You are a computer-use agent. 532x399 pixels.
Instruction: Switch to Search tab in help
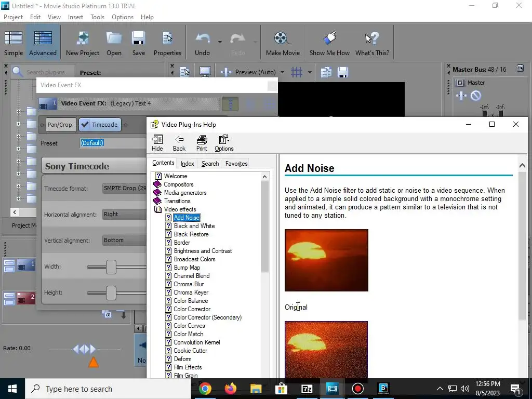(x=210, y=164)
